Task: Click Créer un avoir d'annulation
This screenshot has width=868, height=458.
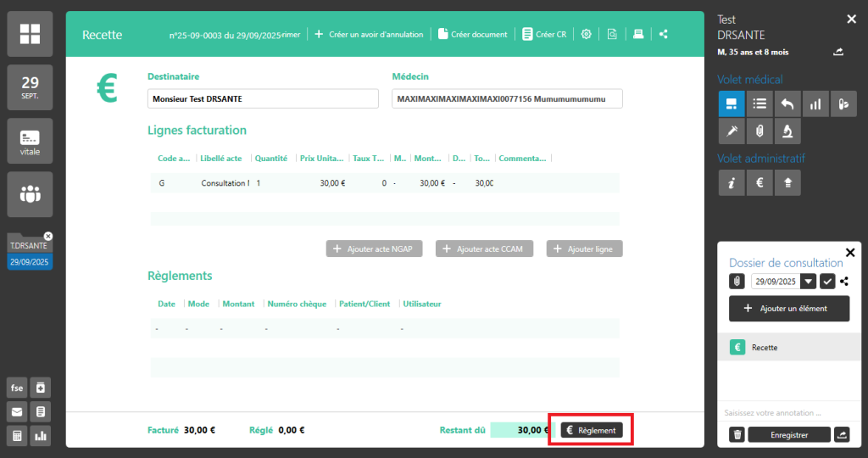Action: coord(369,34)
